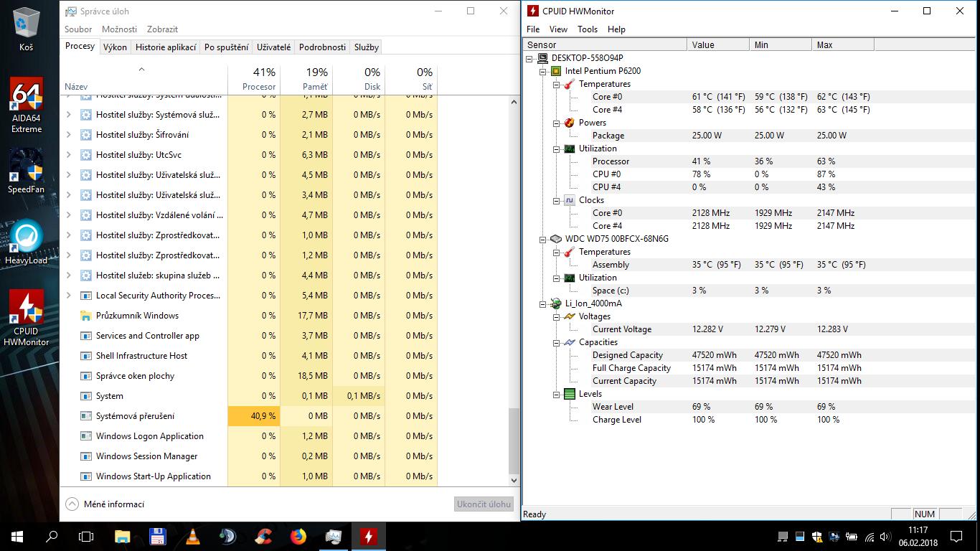980x551 pixels.
Task: Open the Koš recycle bin desktop icon
Action: point(27,29)
